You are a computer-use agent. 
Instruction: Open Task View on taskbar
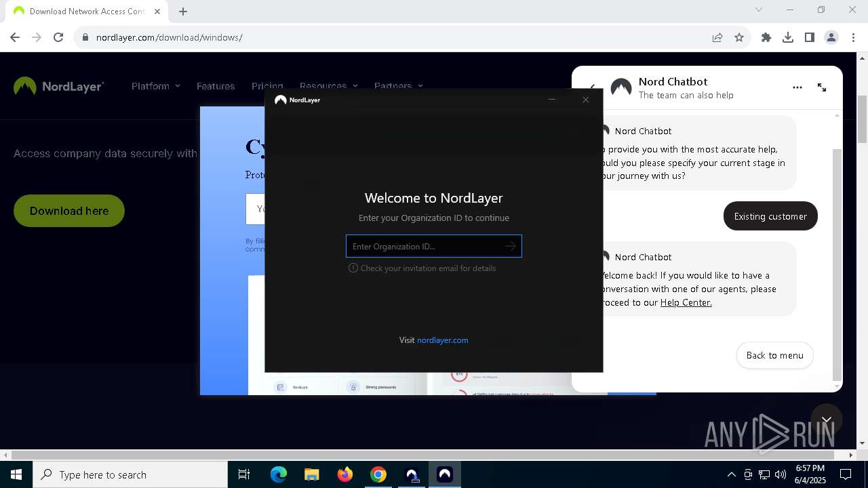click(244, 474)
